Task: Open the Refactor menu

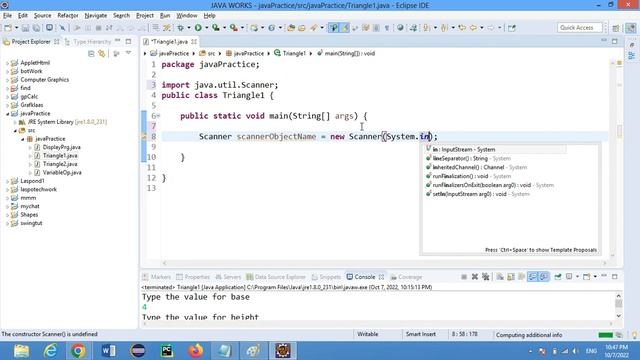Action: 68,16
